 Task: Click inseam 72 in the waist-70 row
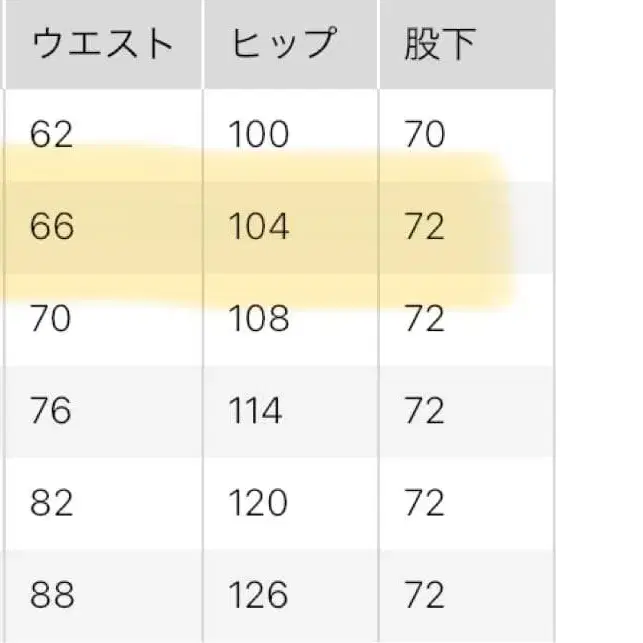click(x=424, y=319)
